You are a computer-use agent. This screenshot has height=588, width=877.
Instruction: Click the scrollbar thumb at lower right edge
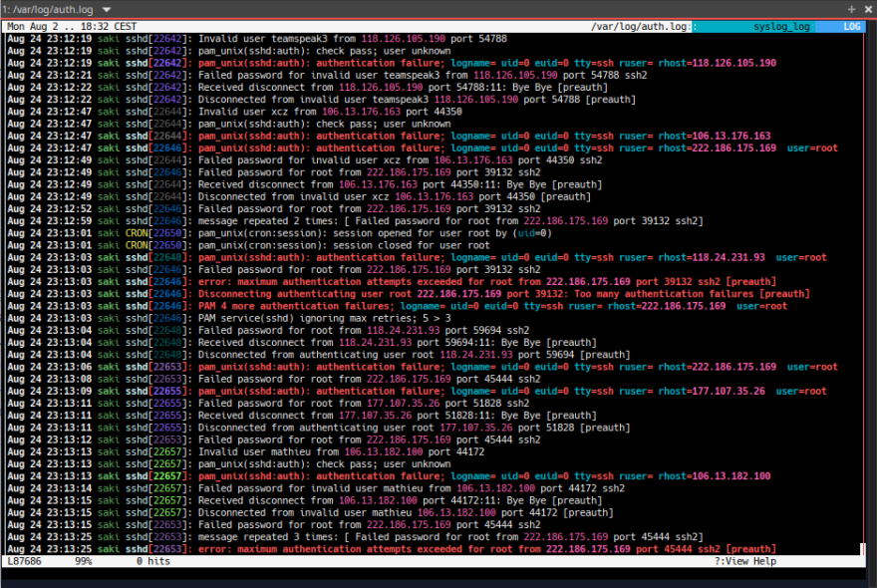coord(862,549)
